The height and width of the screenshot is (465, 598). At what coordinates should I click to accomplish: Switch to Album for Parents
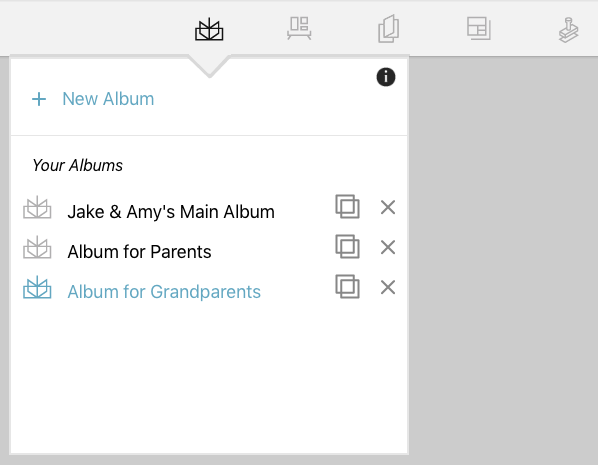(x=139, y=252)
